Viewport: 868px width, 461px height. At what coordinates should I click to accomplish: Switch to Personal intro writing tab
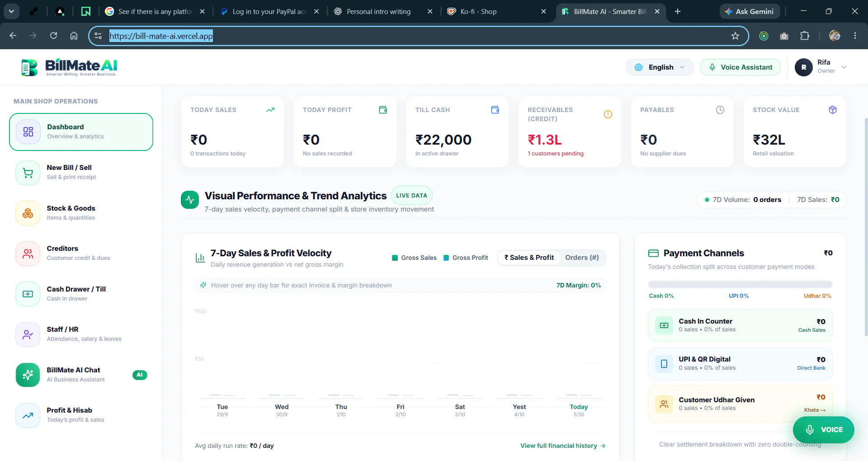382,12
